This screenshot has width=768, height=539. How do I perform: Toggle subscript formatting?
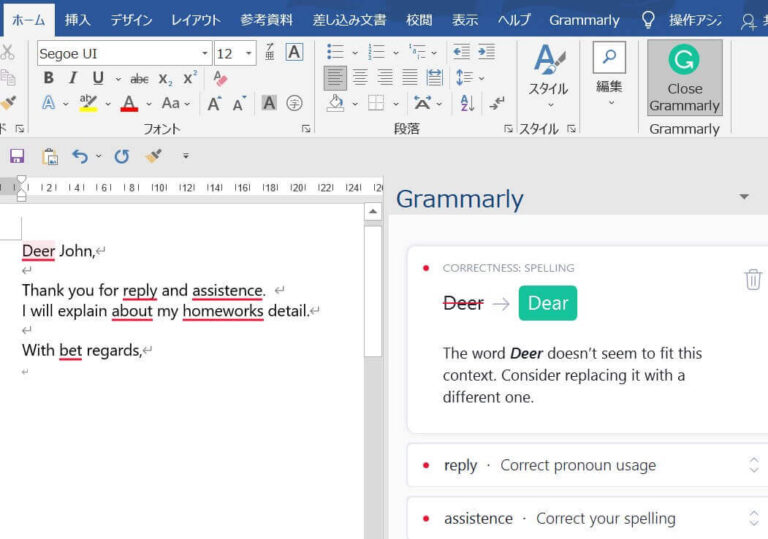coord(165,79)
